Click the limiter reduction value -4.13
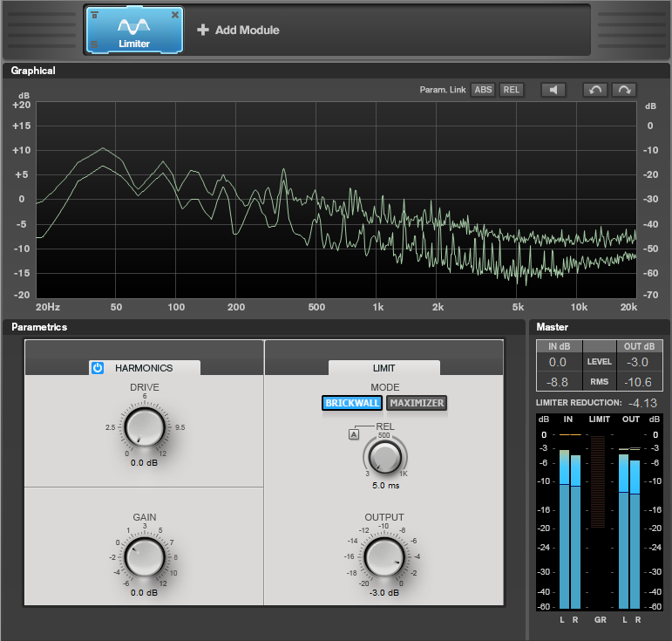672x641 pixels. click(x=642, y=403)
